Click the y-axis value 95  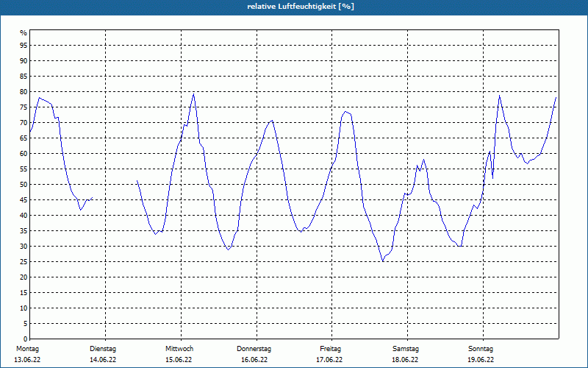[x=24, y=46]
